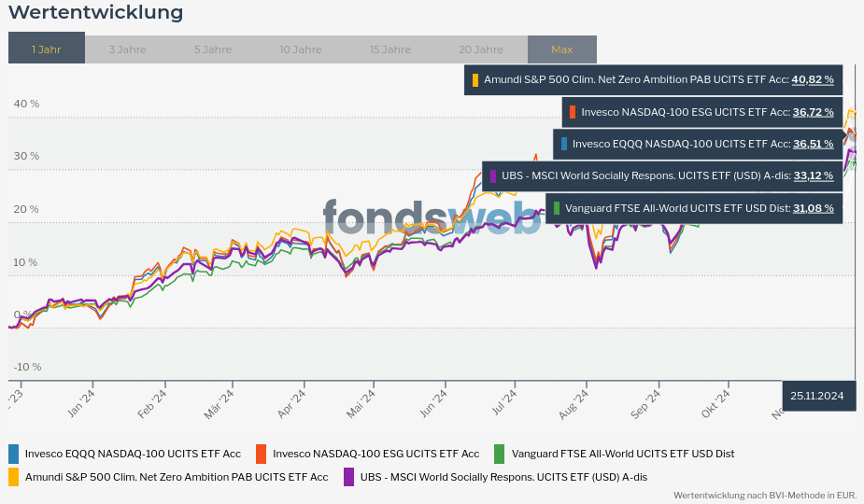Click the Amundi S&P 500 tooltip value 40,82 %
The image size is (864, 504).
pyautogui.click(x=812, y=80)
